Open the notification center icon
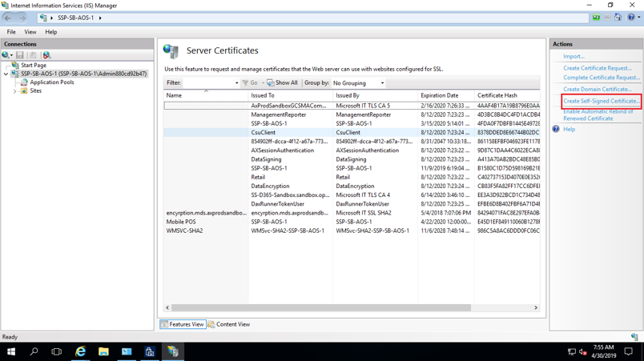Image resolution: width=644 pixels, height=361 pixels. click(x=629, y=351)
